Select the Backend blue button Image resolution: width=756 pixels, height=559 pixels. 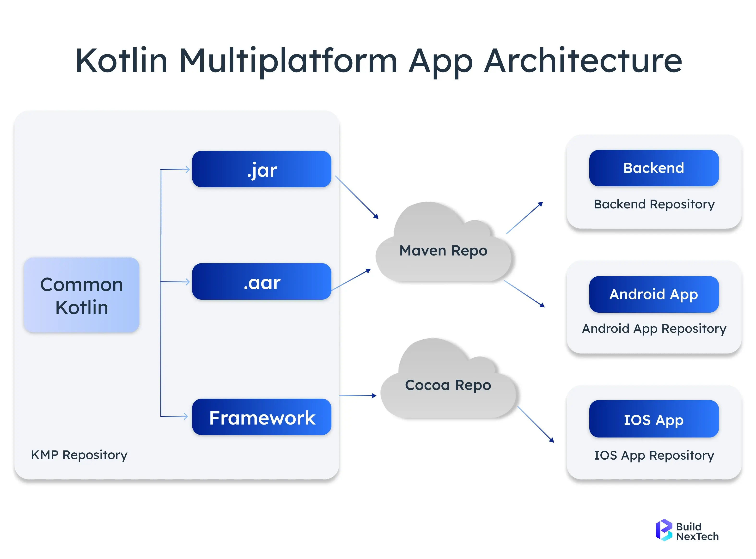tap(653, 168)
